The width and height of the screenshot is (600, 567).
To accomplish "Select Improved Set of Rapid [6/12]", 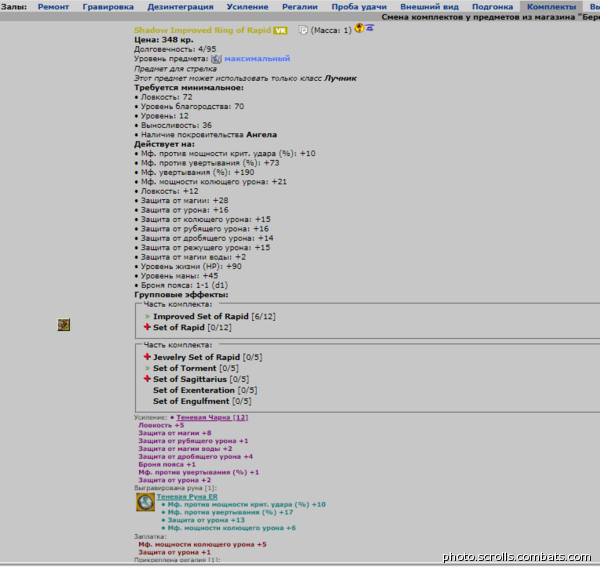I will [x=214, y=316].
